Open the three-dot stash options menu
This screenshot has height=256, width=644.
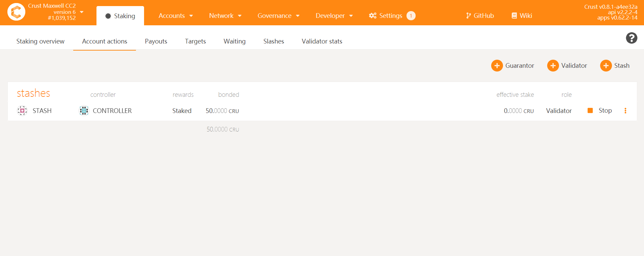[x=625, y=111]
